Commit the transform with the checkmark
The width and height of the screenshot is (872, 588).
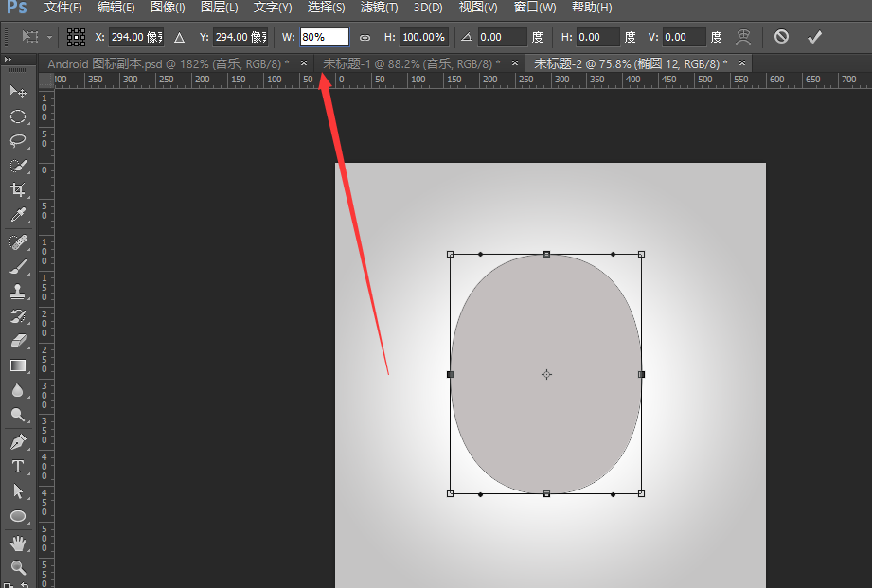[813, 37]
